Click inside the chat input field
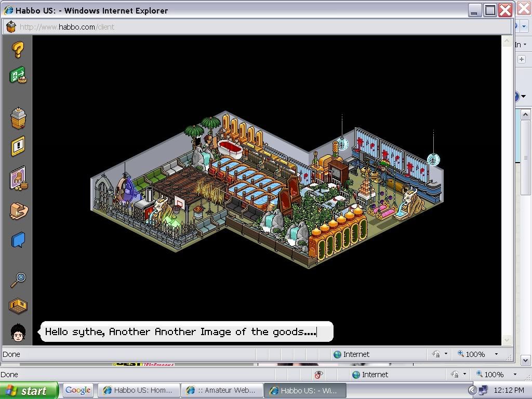 [187, 331]
